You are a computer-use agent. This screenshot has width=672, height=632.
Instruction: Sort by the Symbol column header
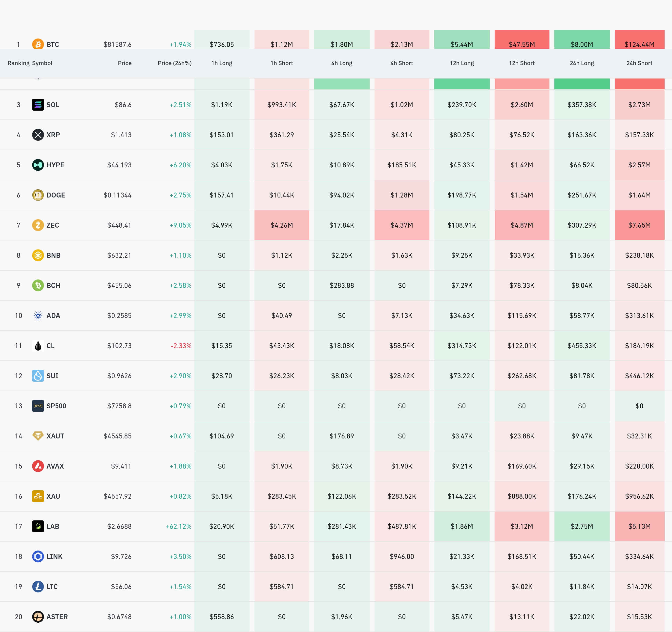point(42,63)
